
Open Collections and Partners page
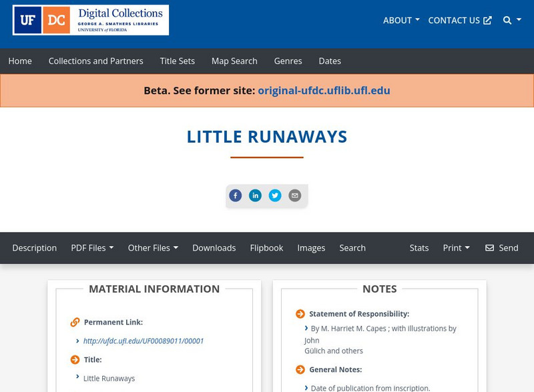pos(95,61)
